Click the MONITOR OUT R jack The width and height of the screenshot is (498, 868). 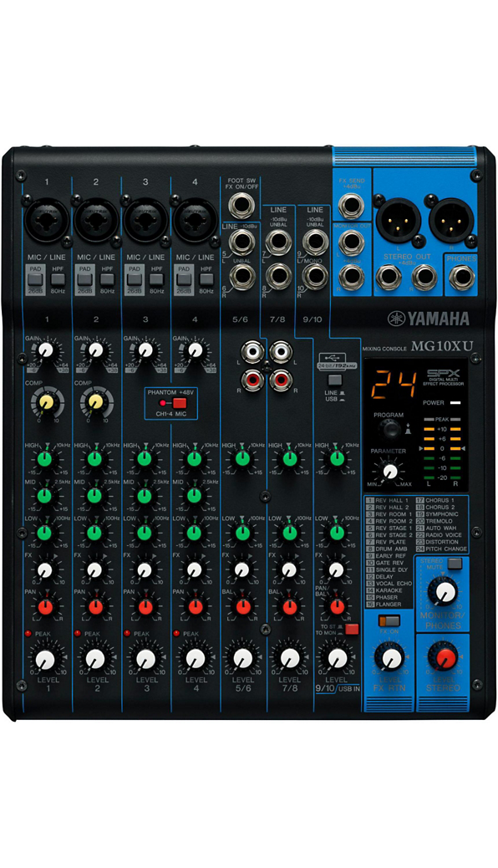(352, 278)
